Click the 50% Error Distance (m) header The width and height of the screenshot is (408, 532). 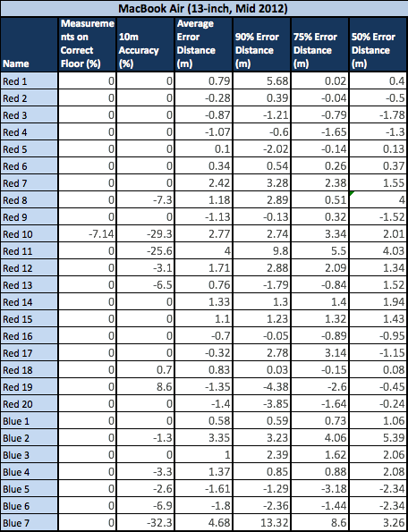tap(378, 45)
